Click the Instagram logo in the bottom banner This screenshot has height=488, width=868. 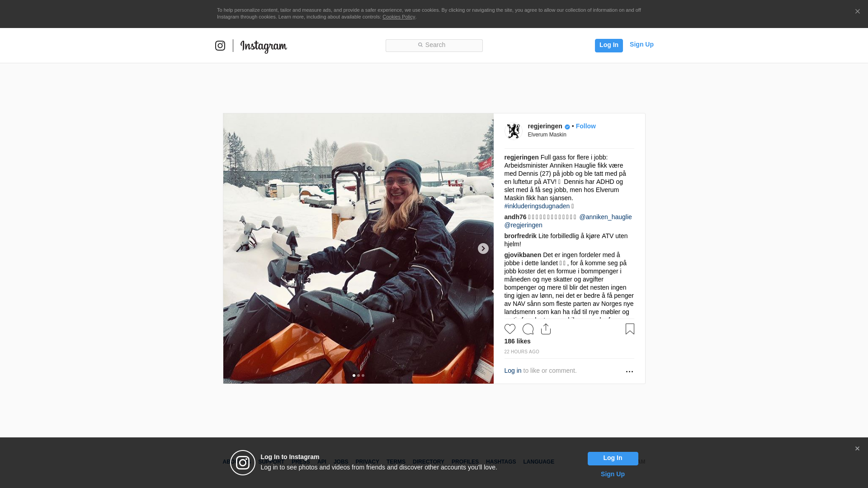(x=243, y=463)
